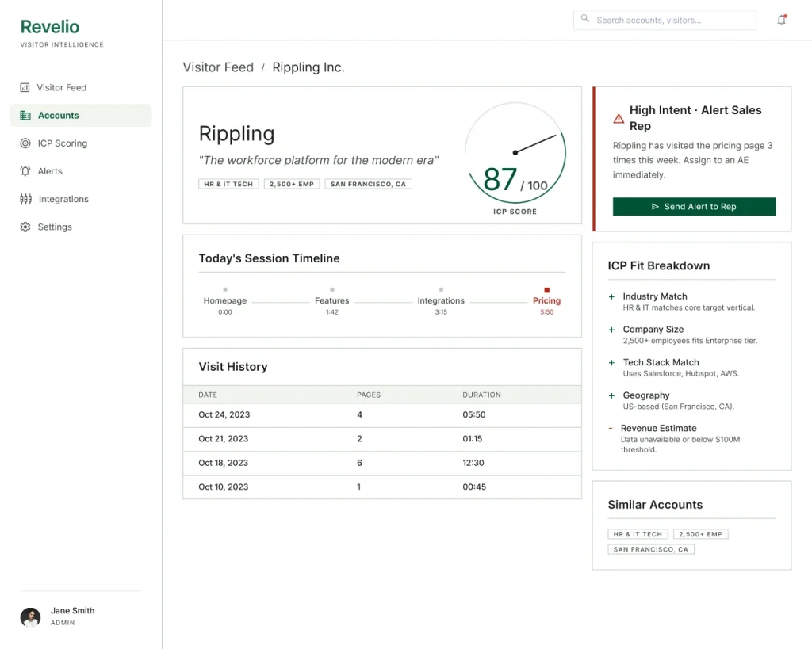Click the Visitor Feed sidebar icon

tap(25, 87)
